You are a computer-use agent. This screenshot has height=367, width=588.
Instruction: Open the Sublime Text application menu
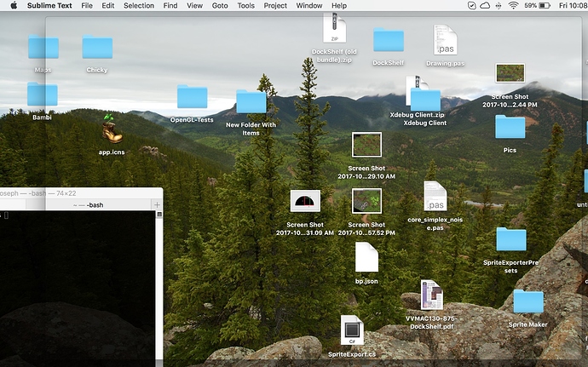(49, 6)
